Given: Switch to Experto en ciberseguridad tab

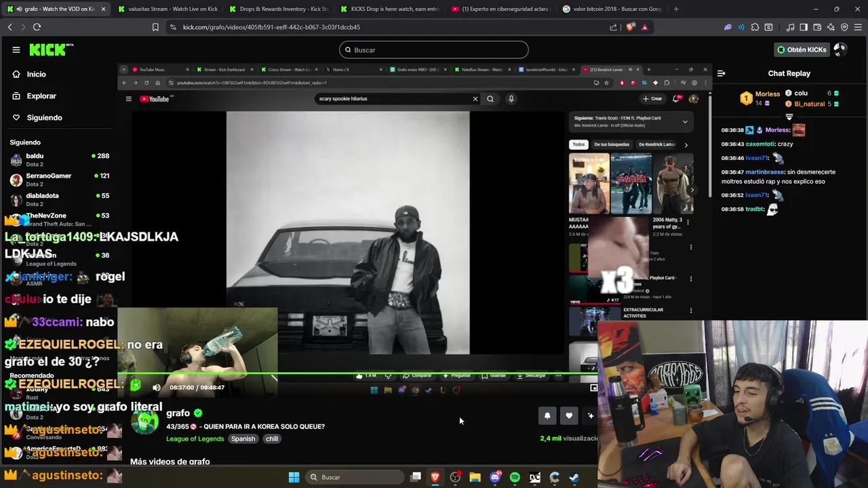Looking at the screenshot, I should [x=502, y=9].
